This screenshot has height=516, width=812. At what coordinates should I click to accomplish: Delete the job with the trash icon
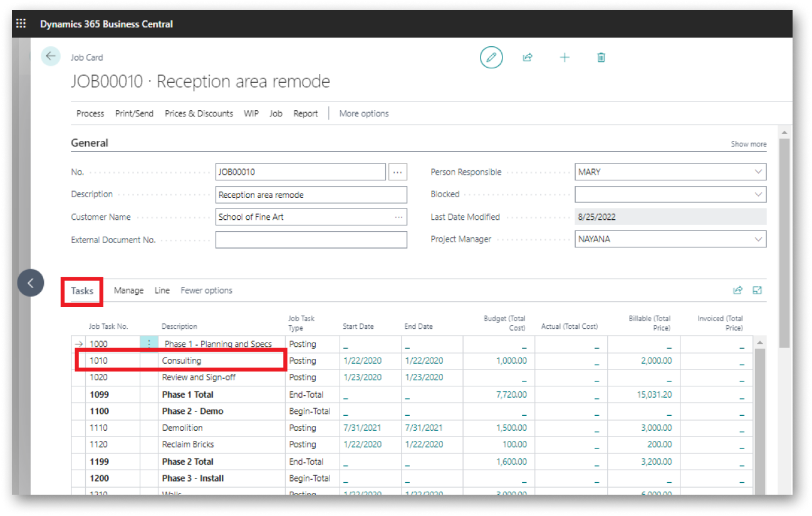point(601,58)
